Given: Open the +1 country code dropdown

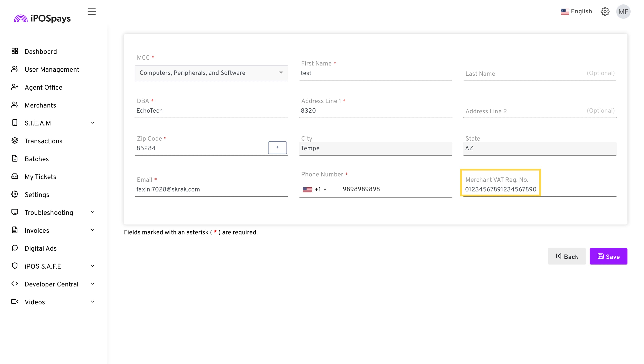Looking at the screenshot, I should click(320, 190).
